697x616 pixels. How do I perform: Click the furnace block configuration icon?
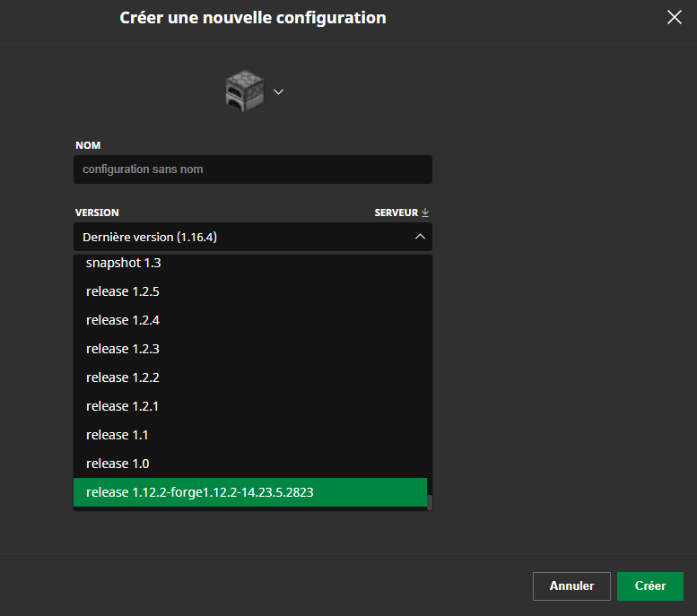pyautogui.click(x=243, y=91)
